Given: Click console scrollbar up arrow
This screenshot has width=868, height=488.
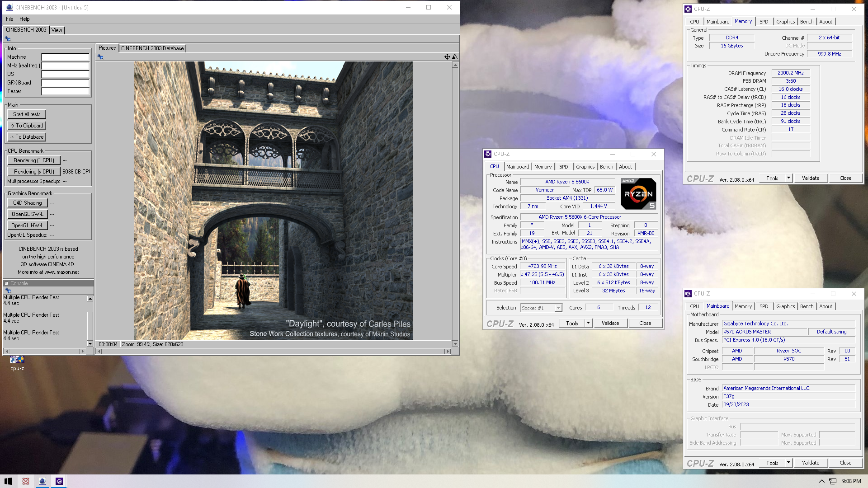Looking at the screenshot, I should 90,299.
